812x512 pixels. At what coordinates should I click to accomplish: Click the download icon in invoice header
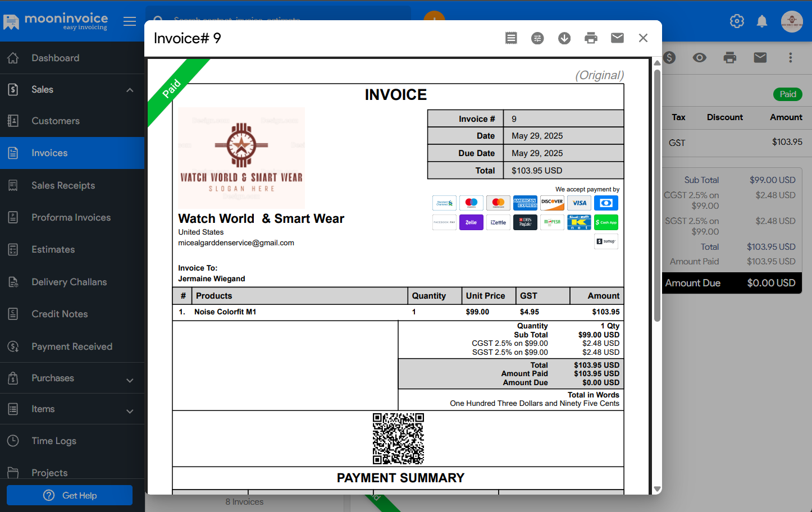coord(564,38)
